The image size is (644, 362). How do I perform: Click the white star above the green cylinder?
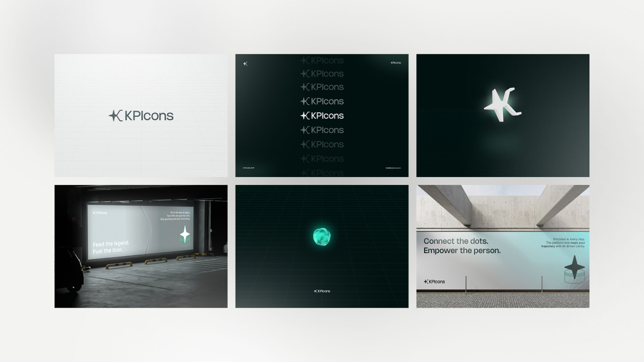(x=185, y=234)
